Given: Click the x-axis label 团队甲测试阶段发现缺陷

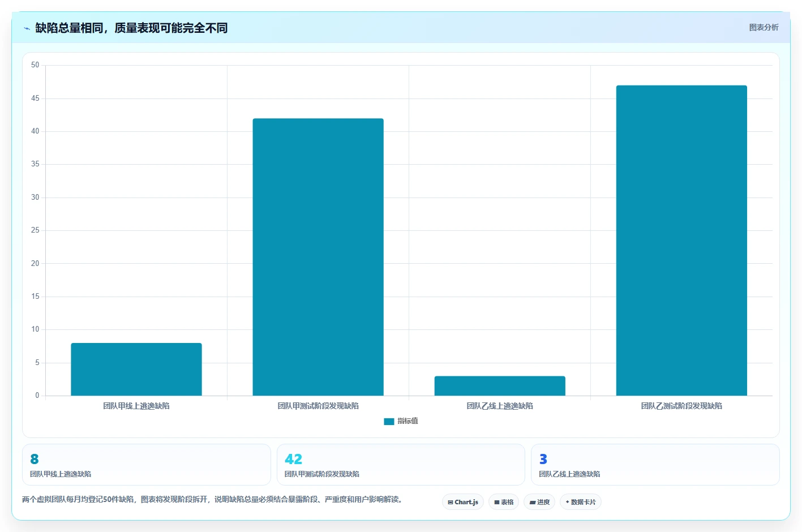Looking at the screenshot, I should 318,406.
